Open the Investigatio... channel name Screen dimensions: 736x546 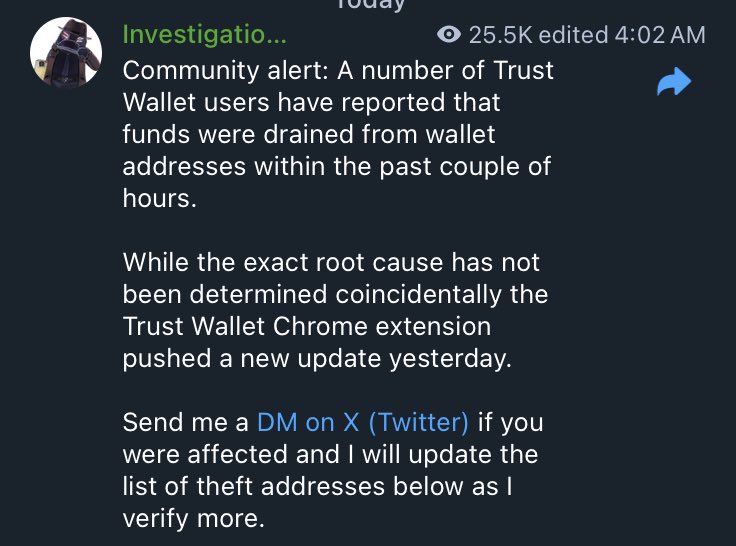pyautogui.click(x=204, y=35)
